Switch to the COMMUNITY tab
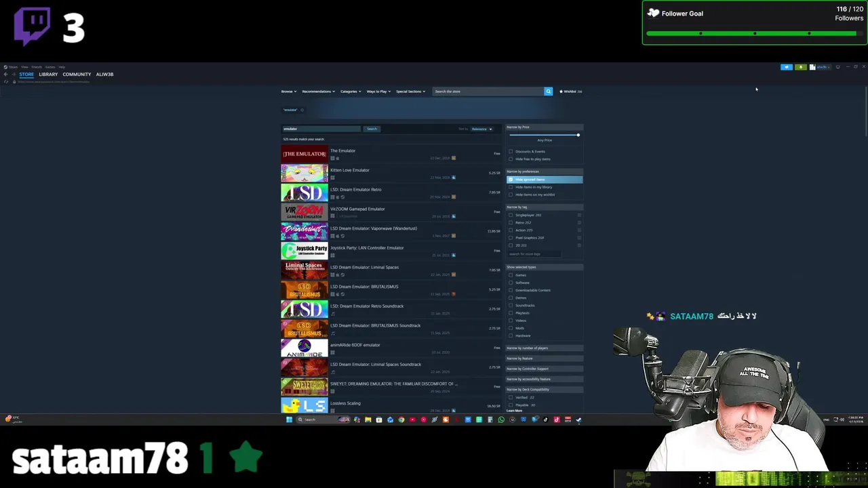Screen dimensions: 868x488 click(77, 74)
